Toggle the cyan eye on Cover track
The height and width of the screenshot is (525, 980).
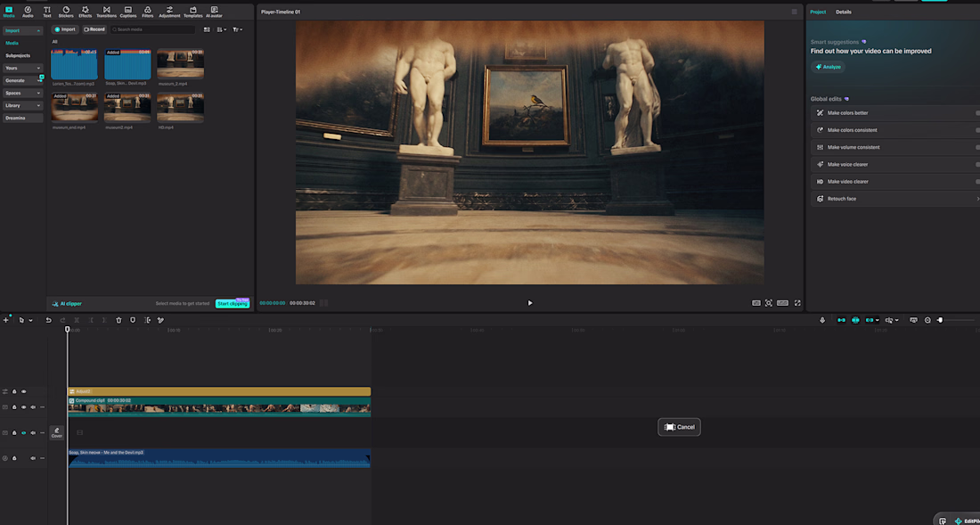point(24,432)
